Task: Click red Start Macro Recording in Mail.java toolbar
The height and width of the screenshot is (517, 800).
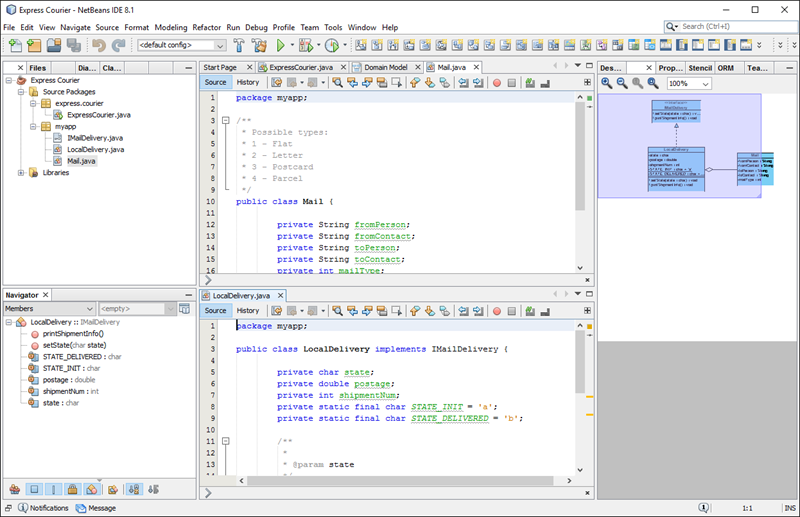Action: (x=497, y=83)
